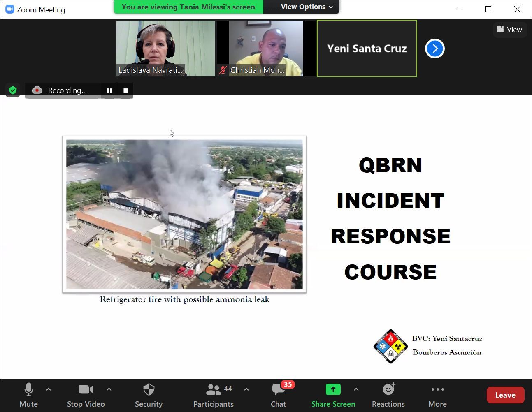Viewport: 532px width, 412px height.
Task: Stop the video camera
Action: pyautogui.click(x=86, y=395)
